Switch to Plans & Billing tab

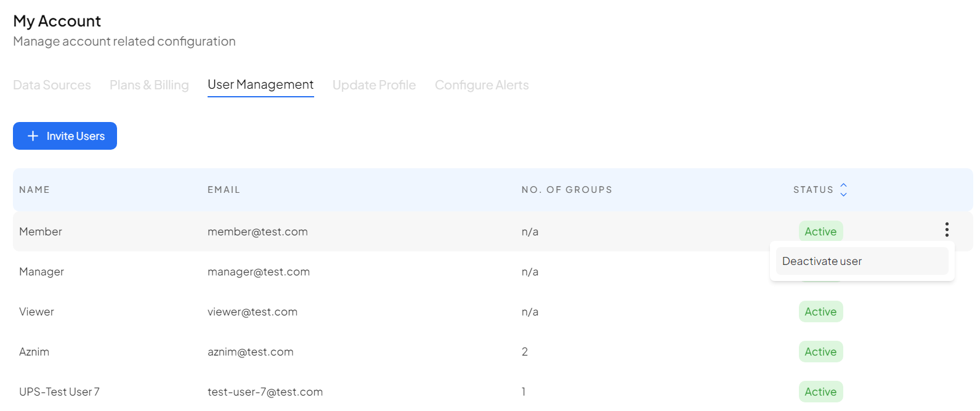click(x=149, y=85)
